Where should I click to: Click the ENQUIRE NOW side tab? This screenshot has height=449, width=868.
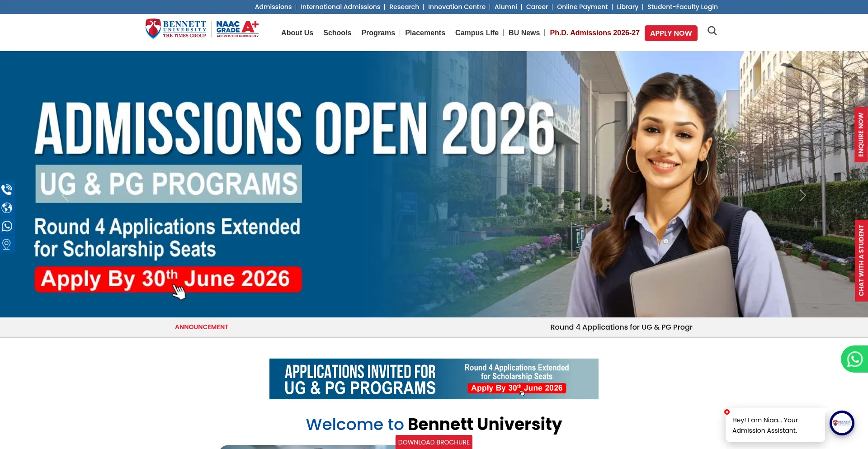tap(861, 135)
